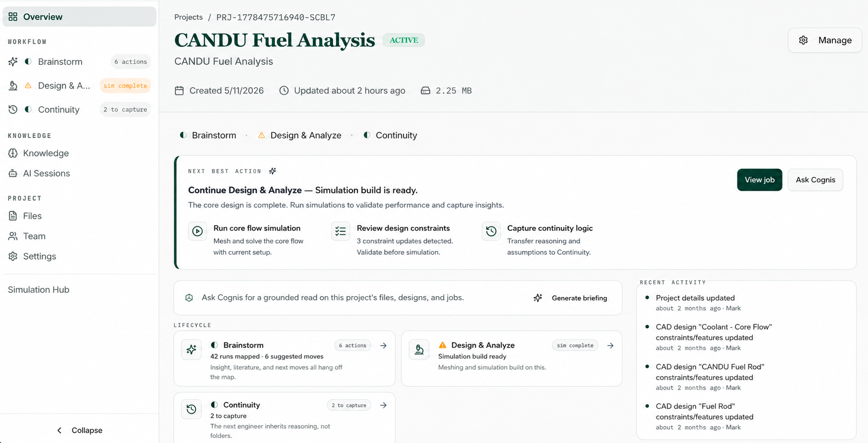
Task: Click the sparkle icon on Brainstorm lifecycle card
Action: pos(192,350)
